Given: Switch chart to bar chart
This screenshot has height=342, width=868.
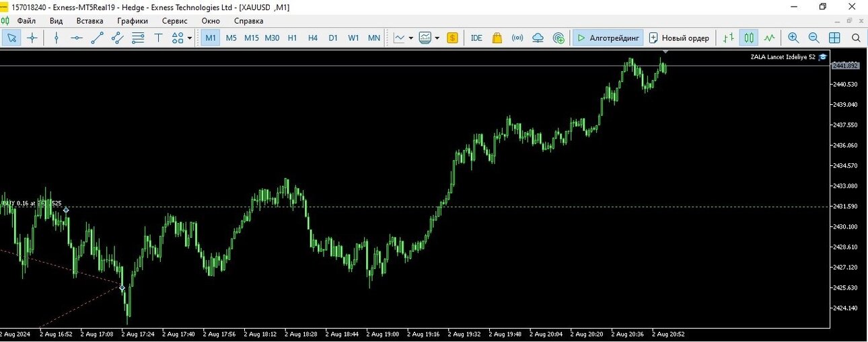Looking at the screenshot, I should (x=729, y=38).
